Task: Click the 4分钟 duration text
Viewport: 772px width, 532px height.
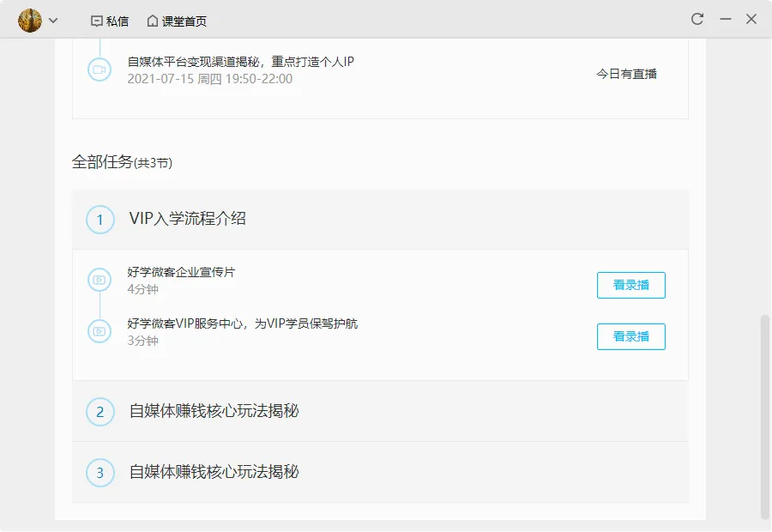Action: (142, 289)
